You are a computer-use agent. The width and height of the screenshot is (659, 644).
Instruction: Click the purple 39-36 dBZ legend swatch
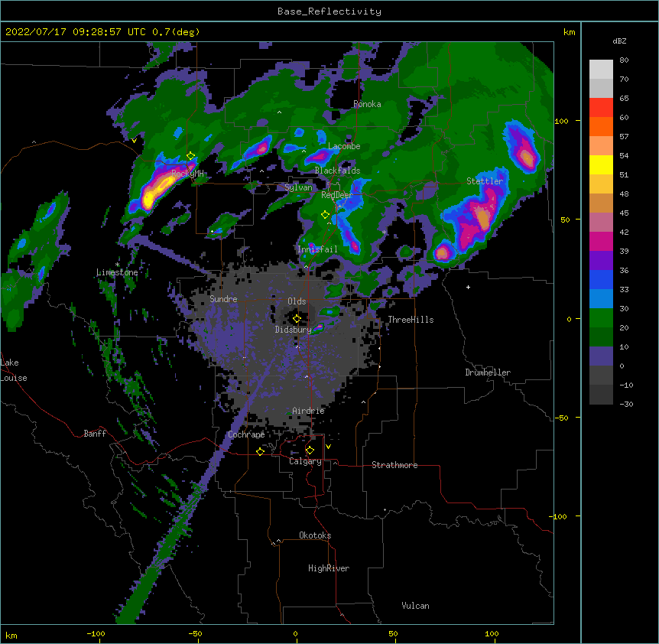pyautogui.click(x=601, y=261)
